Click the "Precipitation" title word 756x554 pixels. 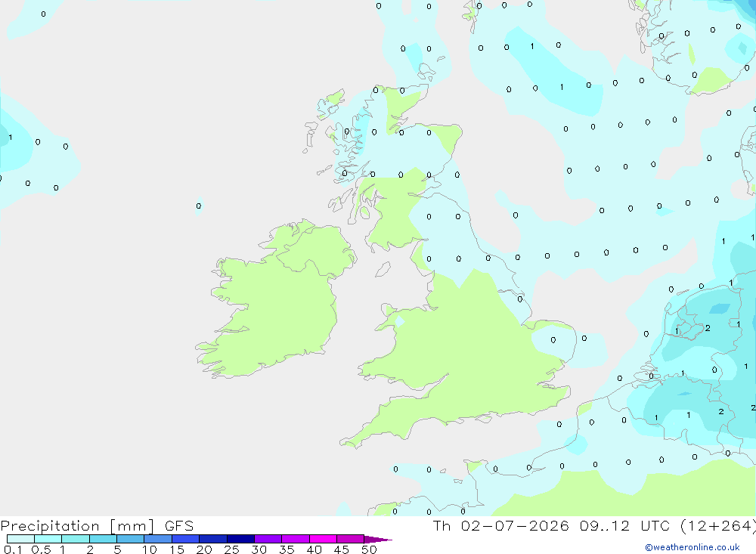pyautogui.click(x=50, y=526)
